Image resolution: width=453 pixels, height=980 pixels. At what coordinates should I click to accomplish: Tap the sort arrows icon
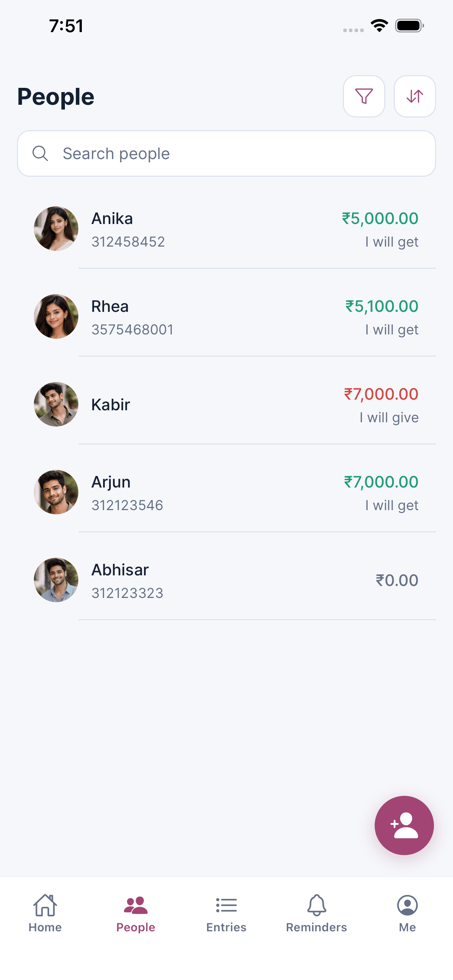click(x=414, y=96)
